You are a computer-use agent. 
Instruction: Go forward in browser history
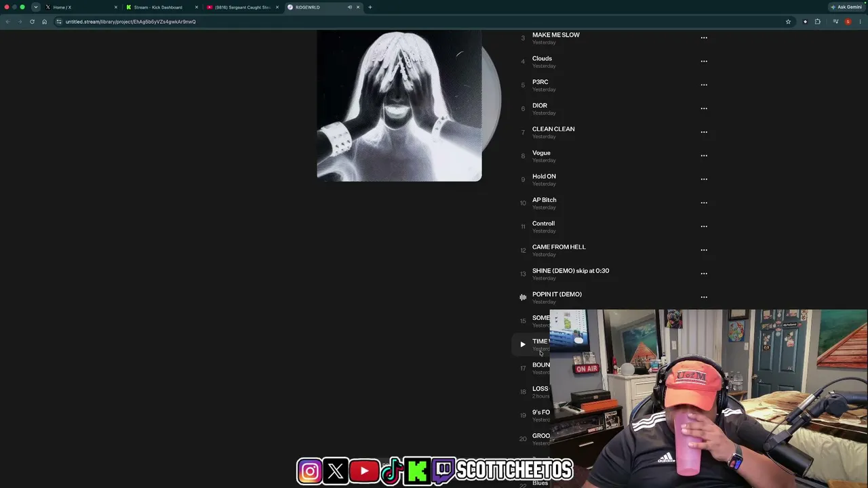(20, 22)
